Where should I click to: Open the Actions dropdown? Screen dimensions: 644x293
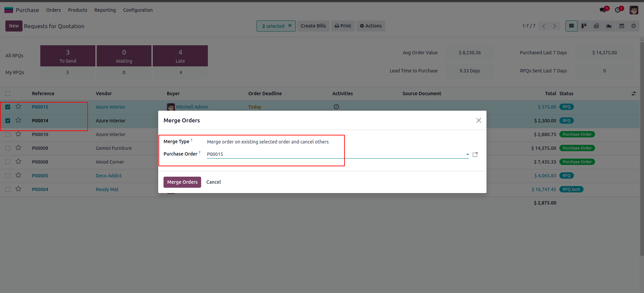[x=371, y=26]
